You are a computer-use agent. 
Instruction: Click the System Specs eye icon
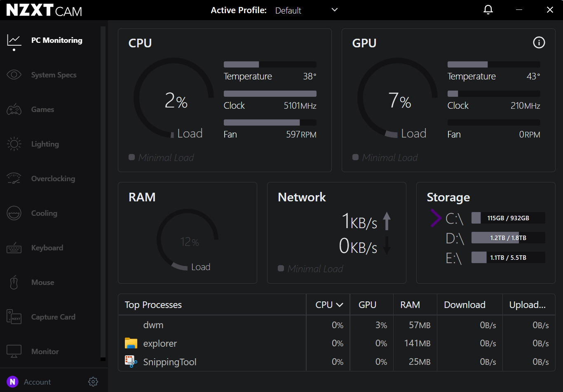[14, 75]
